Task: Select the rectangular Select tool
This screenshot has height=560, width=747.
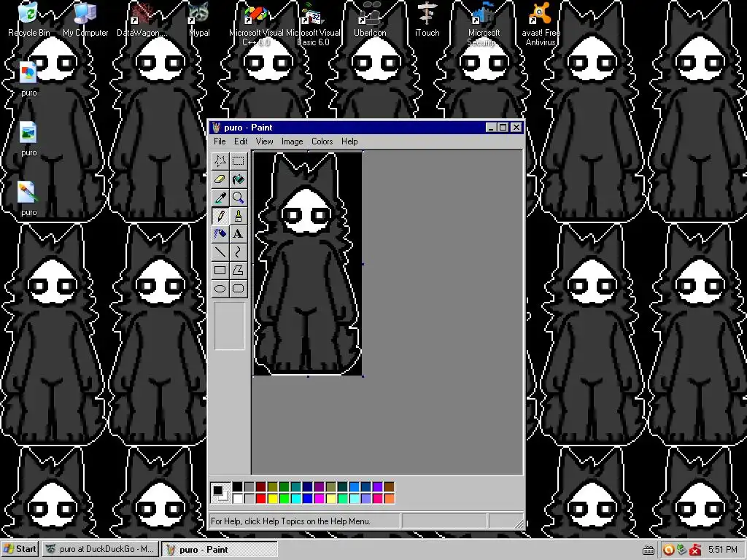Action: (x=239, y=161)
